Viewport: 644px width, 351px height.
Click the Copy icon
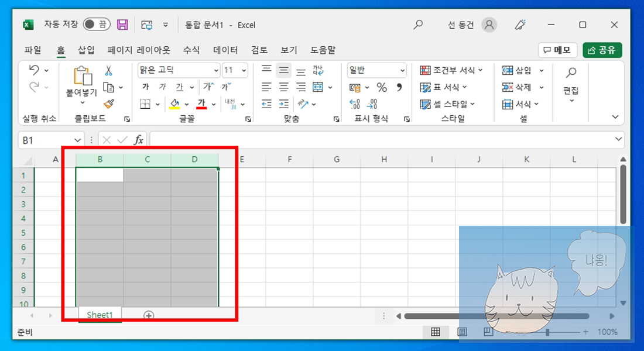pyautogui.click(x=108, y=87)
